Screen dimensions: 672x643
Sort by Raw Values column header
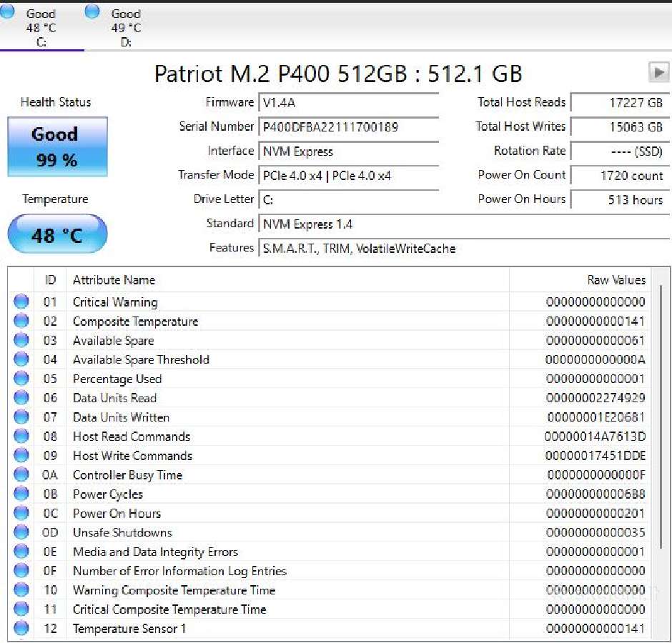[580, 280]
